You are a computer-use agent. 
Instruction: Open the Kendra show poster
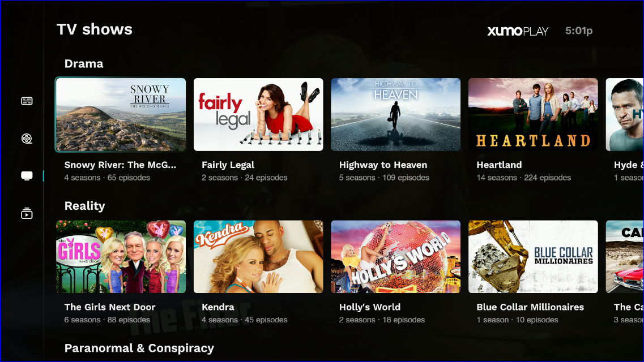(258, 257)
